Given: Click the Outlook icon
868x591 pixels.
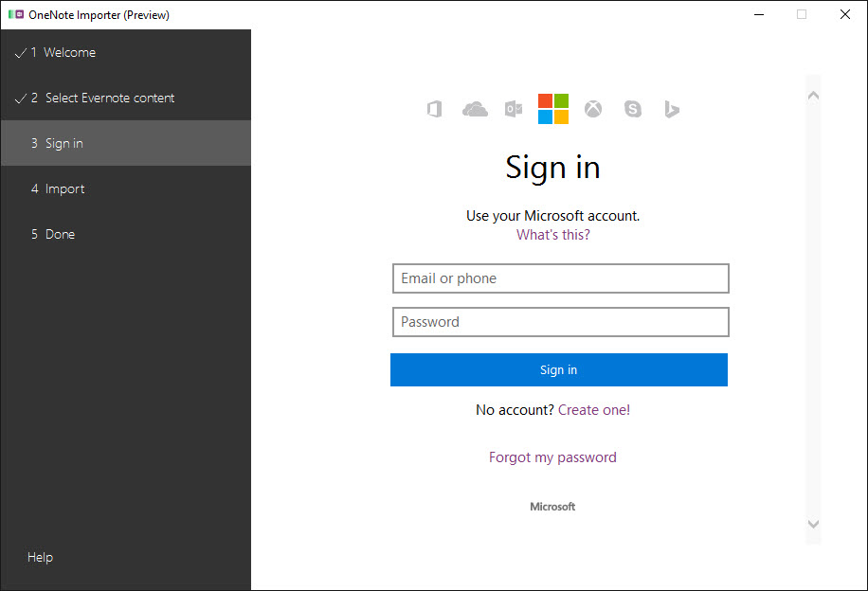Looking at the screenshot, I should (514, 110).
